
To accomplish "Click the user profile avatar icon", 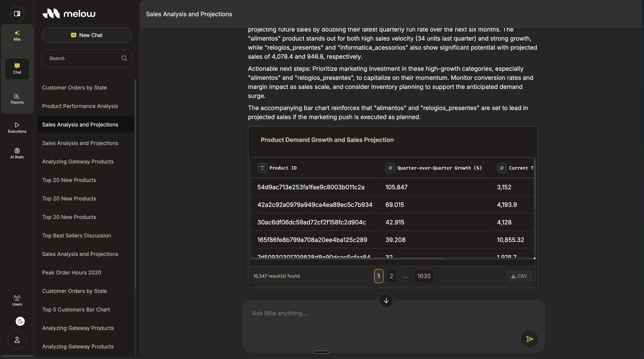I will point(17,340).
